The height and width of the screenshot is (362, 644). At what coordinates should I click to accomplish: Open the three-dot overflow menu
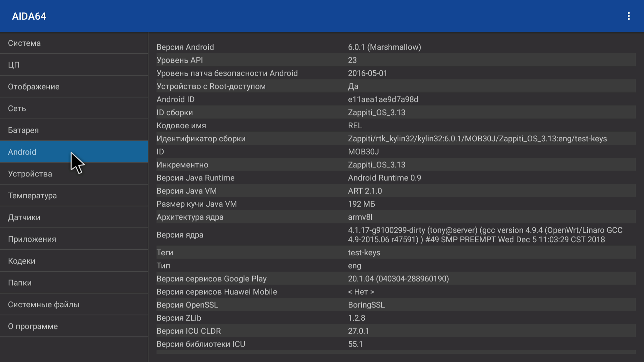point(629,16)
